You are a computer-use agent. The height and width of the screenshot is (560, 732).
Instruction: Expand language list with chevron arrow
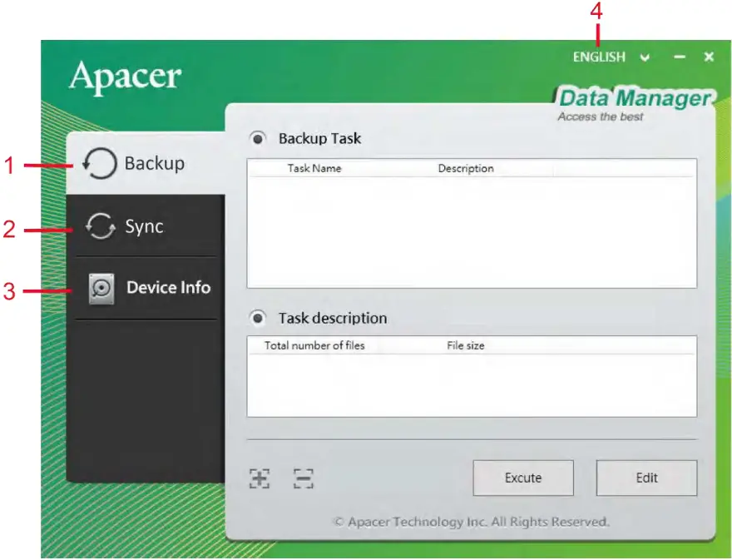pos(645,57)
